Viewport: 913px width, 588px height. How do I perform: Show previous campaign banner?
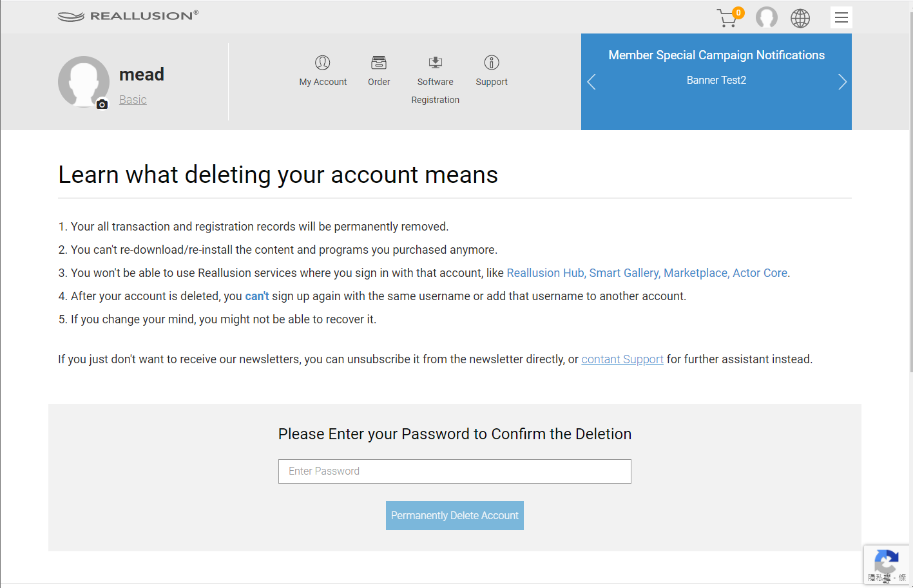coord(591,82)
